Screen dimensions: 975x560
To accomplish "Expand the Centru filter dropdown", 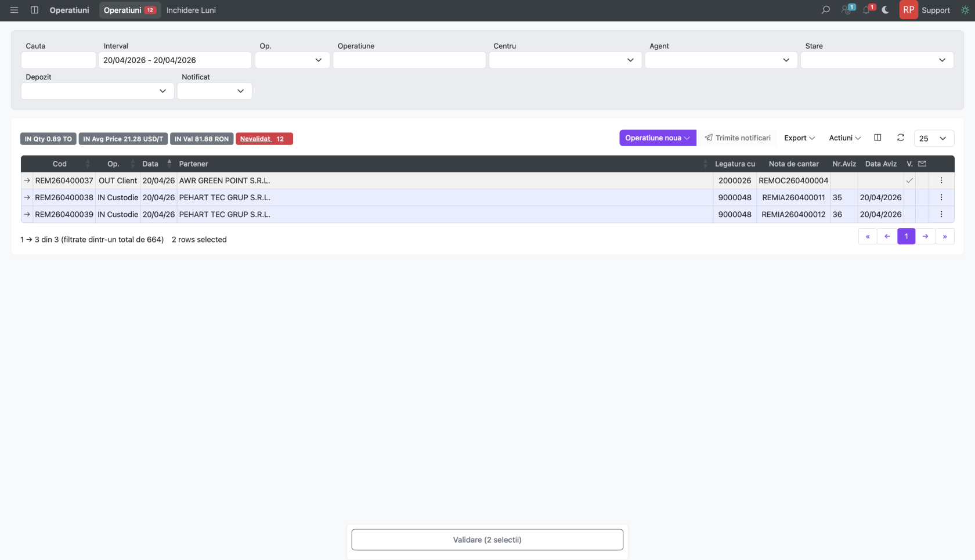I will pos(565,60).
